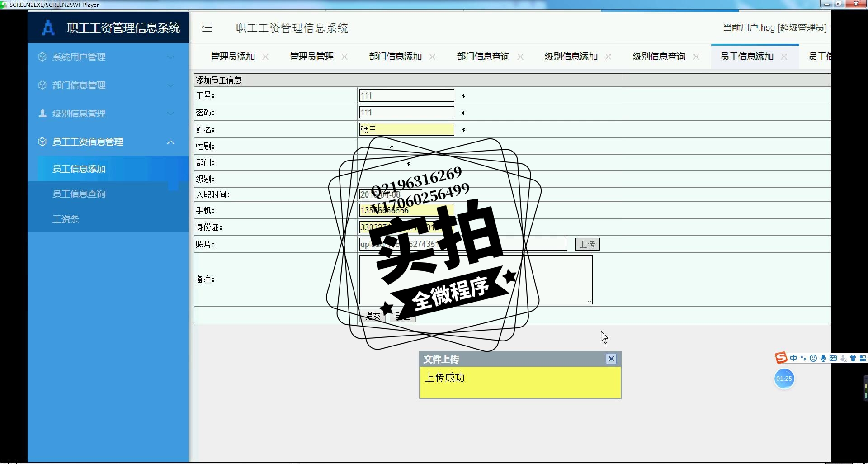Switch to the 部门信息查询 tab

(483, 57)
